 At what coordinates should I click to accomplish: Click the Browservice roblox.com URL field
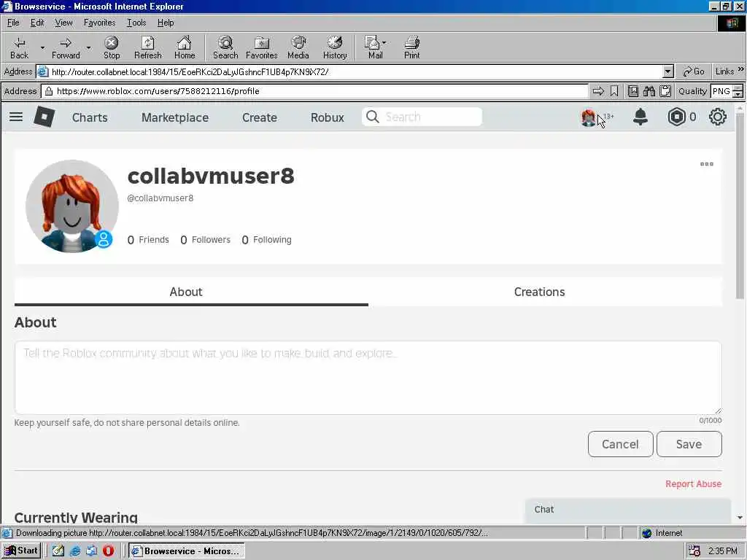click(314, 91)
